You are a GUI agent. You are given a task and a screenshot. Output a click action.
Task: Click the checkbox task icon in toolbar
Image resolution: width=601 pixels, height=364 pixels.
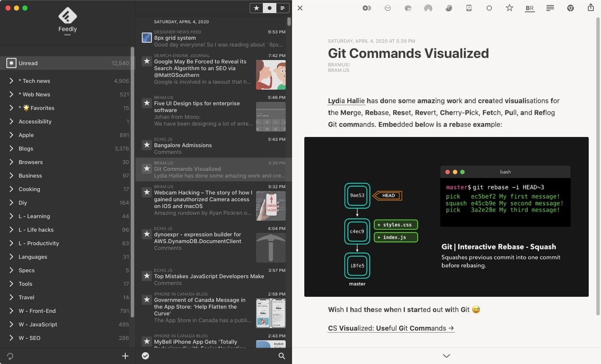coord(469,8)
